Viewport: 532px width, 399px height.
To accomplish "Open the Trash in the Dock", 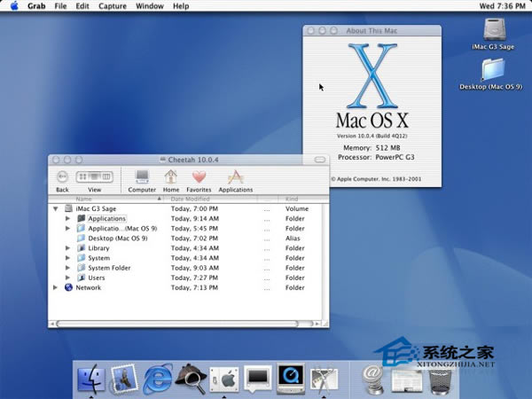I will click(440, 380).
